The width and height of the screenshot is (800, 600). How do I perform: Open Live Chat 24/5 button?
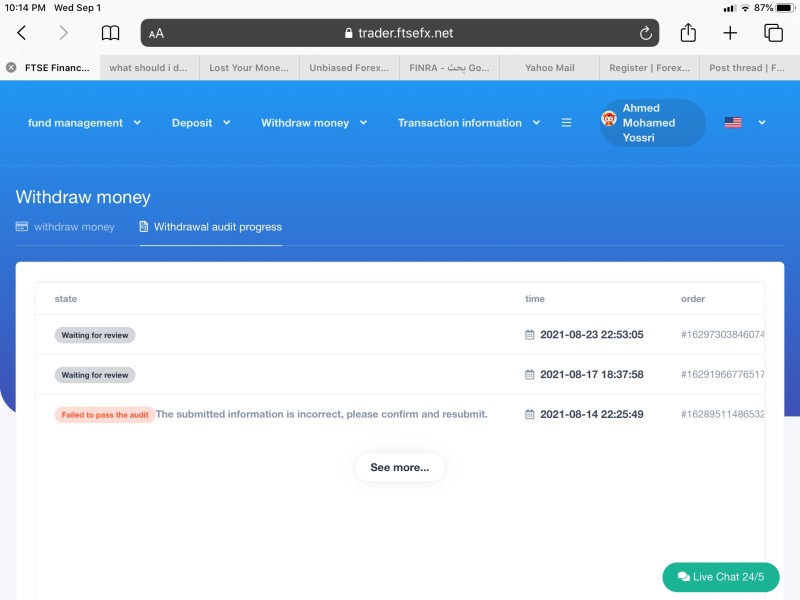coord(720,577)
